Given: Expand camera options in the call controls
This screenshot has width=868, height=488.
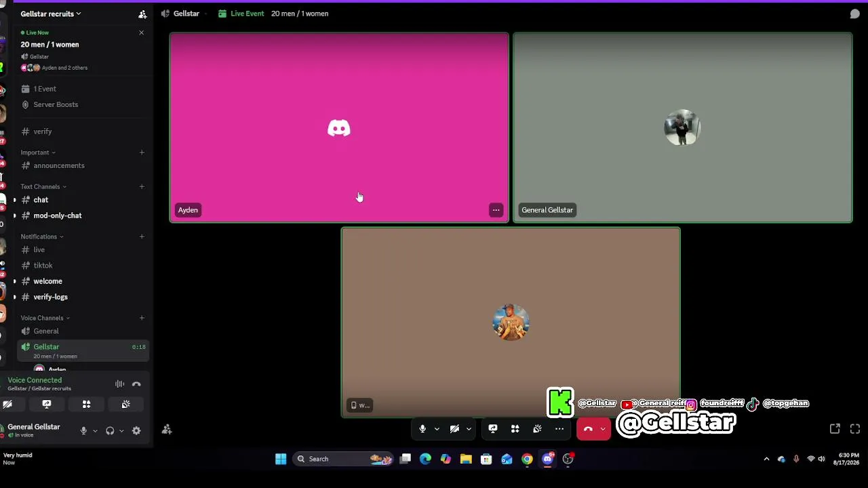Looking at the screenshot, I should click(x=469, y=429).
